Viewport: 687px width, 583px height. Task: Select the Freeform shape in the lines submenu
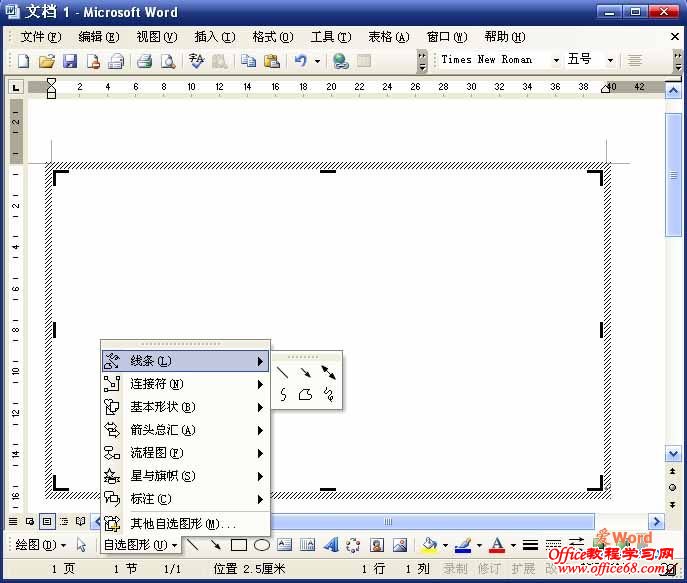(x=305, y=394)
